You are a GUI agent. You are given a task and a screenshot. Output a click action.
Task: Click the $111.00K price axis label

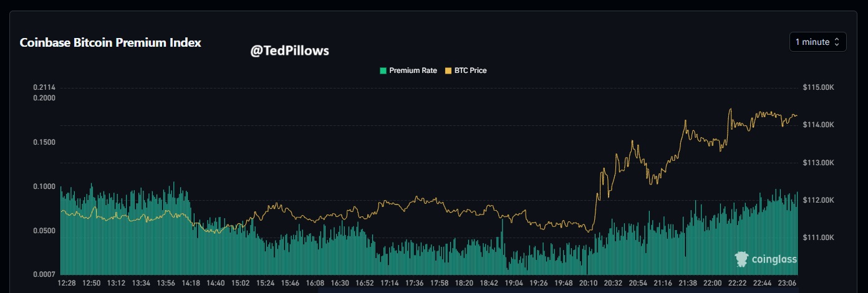click(x=819, y=238)
